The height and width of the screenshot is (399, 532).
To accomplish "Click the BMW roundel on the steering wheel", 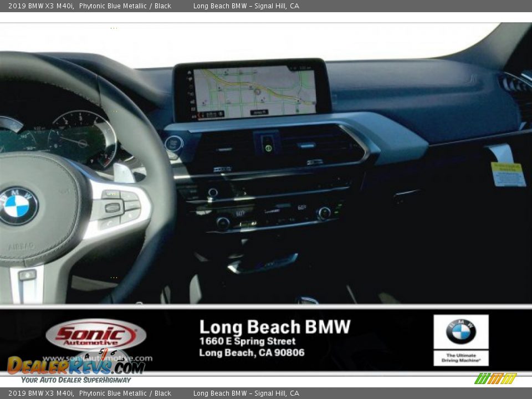I will pyautogui.click(x=18, y=206).
